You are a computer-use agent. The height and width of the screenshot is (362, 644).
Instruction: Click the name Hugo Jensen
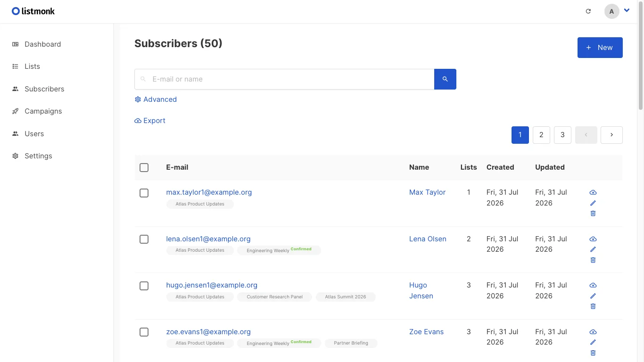[421, 290]
